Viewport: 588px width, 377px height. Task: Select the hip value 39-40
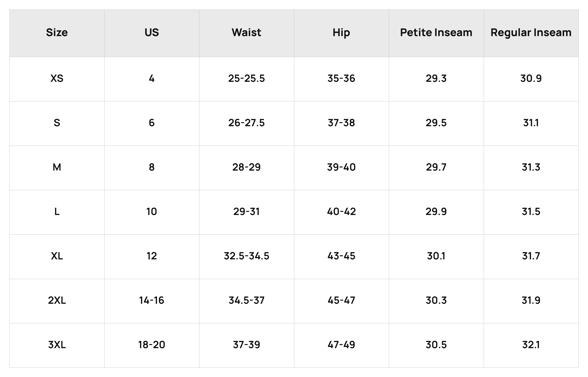pos(341,167)
